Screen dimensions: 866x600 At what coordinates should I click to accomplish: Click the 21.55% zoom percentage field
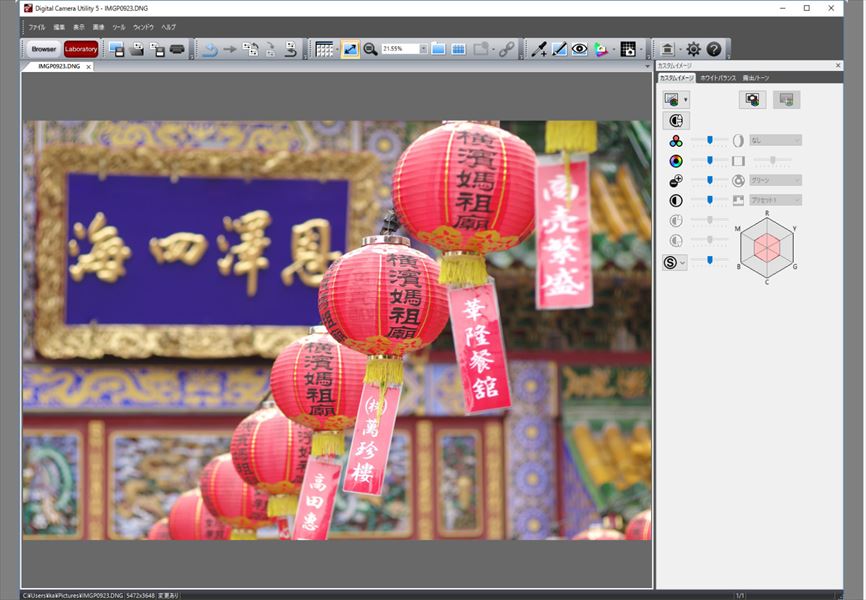400,49
